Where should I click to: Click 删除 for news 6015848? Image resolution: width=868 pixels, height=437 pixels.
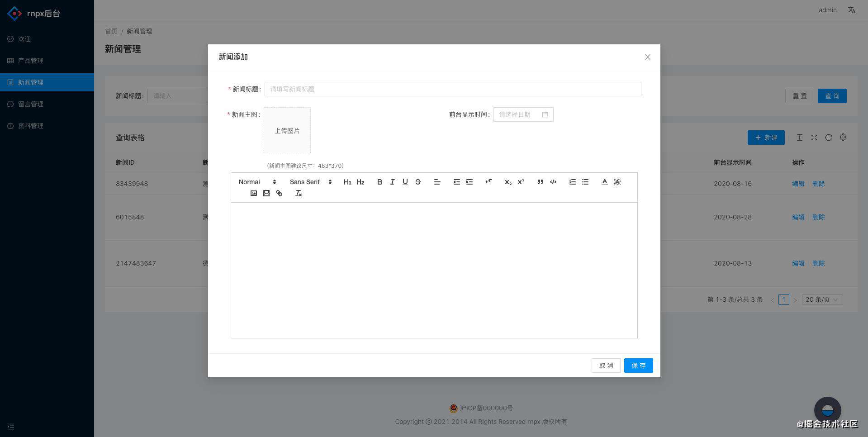tap(818, 217)
